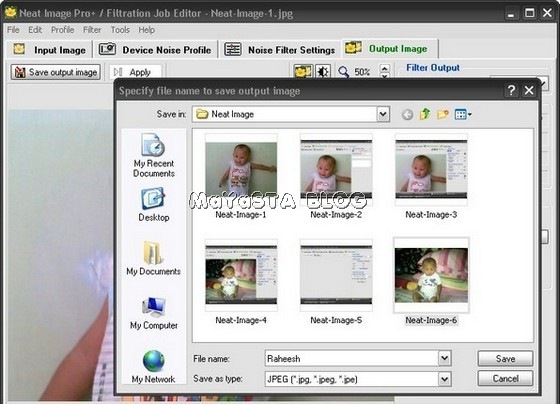Image resolution: width=560 pixels, height=404 pixels.
Task: Click the Neat Image app icon in title bar
Action: [11, 13]
